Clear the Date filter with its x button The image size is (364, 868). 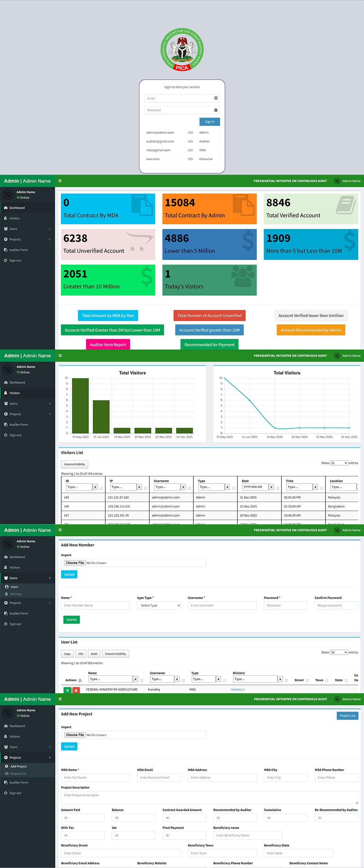coord(271,487)
